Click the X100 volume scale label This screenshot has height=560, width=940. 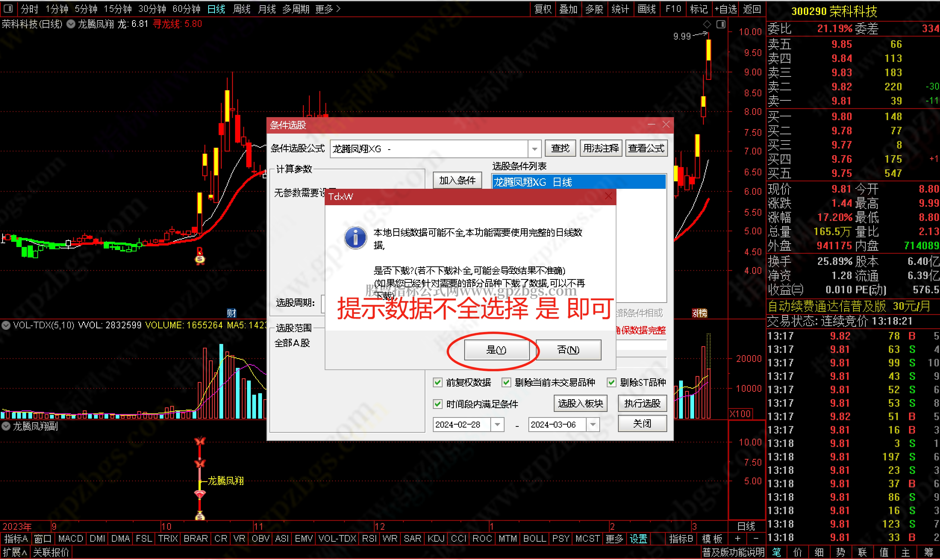coord(740,414)
